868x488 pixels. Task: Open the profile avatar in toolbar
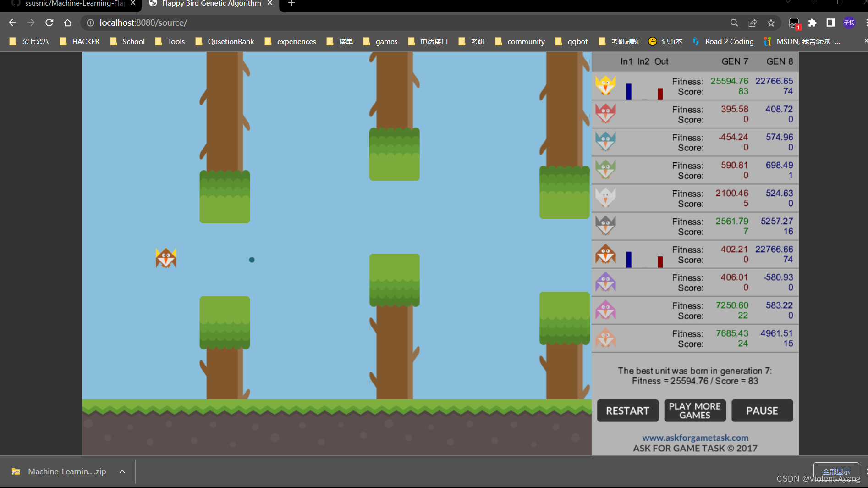pos(849,22)
